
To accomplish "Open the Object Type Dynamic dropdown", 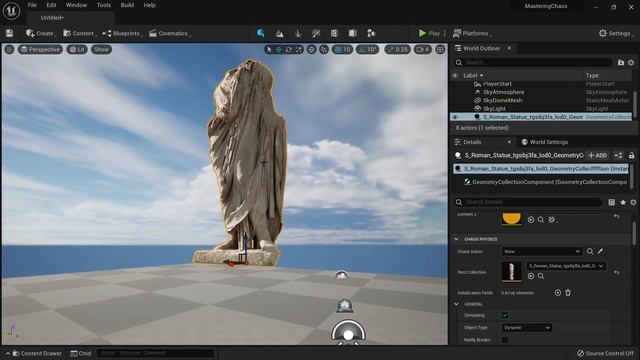I will coord(527,328).
